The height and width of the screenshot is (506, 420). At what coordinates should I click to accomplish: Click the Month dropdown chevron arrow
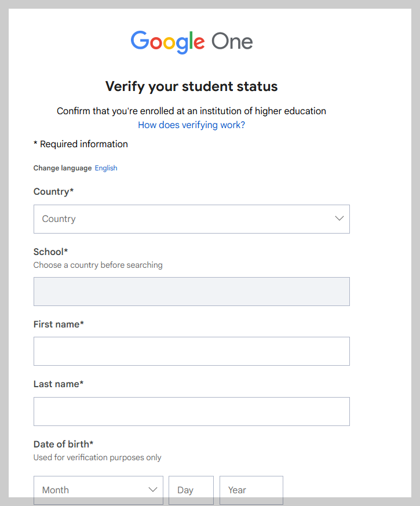point(153,490)
